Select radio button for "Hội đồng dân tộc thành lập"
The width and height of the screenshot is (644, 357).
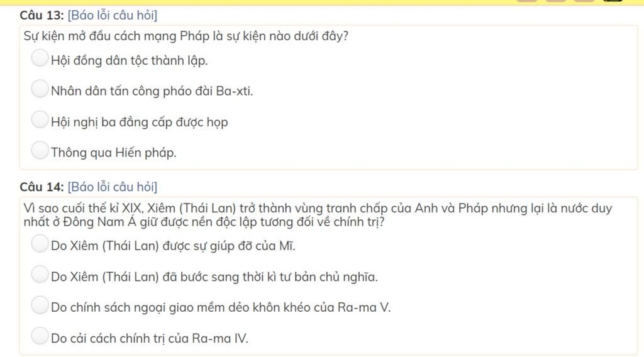(x=40, y=58)
